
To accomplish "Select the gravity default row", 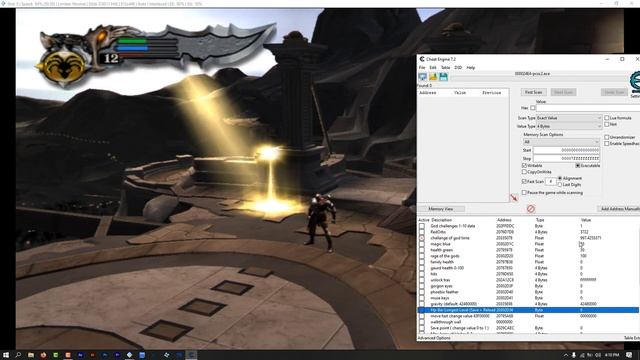I will point(529,304).
